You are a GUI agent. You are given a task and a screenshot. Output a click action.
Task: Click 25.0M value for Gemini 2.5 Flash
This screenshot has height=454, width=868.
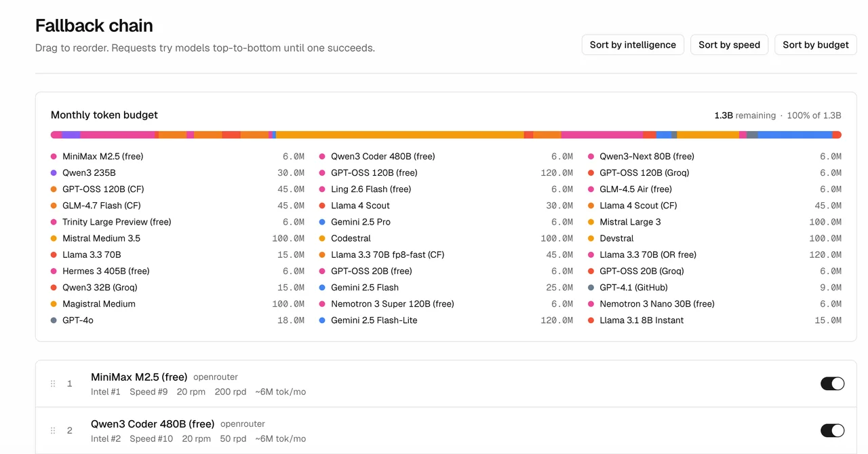559,288
